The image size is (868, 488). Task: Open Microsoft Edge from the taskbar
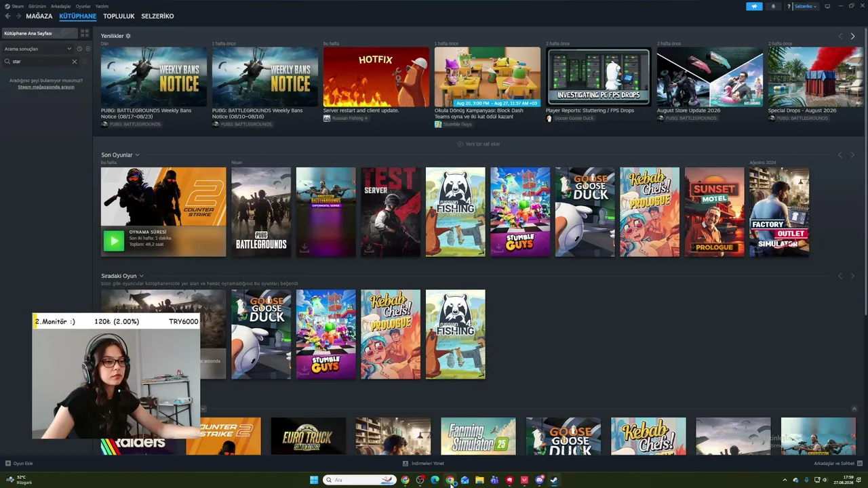pos(435,480)
